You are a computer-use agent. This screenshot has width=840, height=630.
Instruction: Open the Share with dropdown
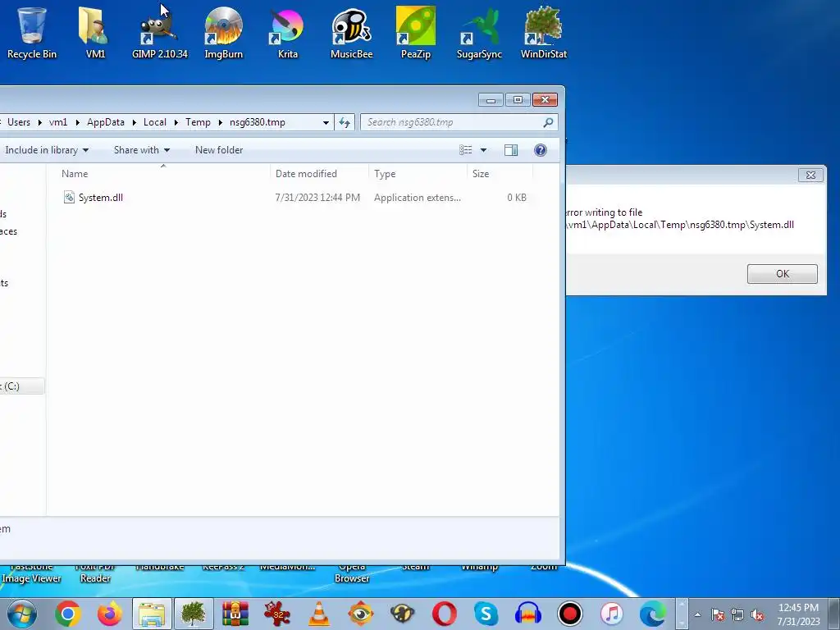pos(142,150)
